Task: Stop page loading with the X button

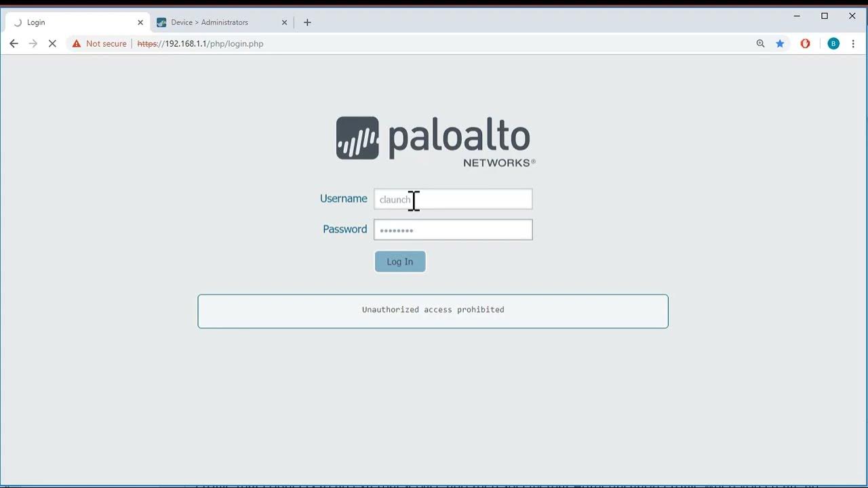Action: (x=52, y=43)
